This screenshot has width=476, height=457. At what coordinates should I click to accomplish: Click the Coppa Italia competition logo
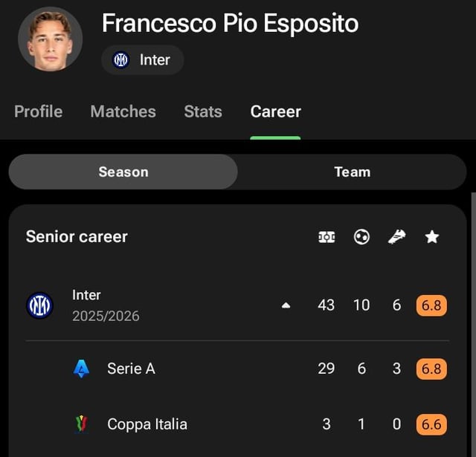pyautogui.click(x=82, y=424)
